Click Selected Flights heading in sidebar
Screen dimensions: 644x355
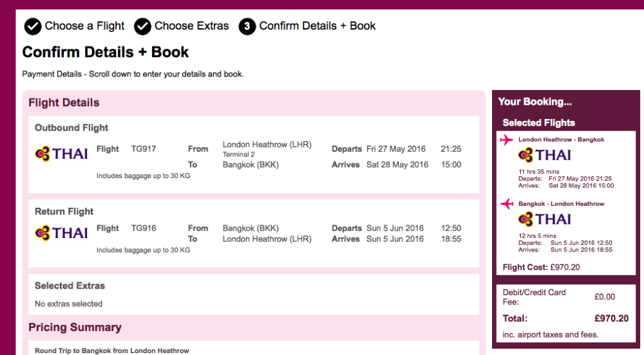coord(538,123)
